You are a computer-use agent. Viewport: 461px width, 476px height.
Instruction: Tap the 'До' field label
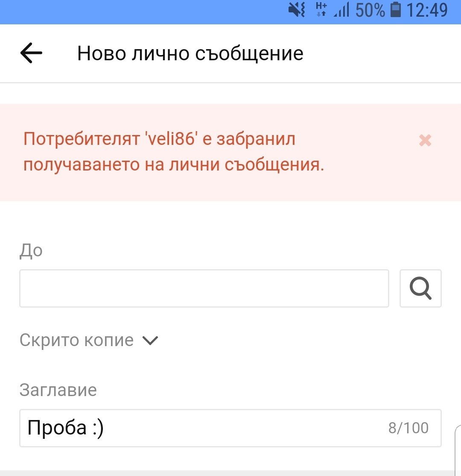point(31,251)
